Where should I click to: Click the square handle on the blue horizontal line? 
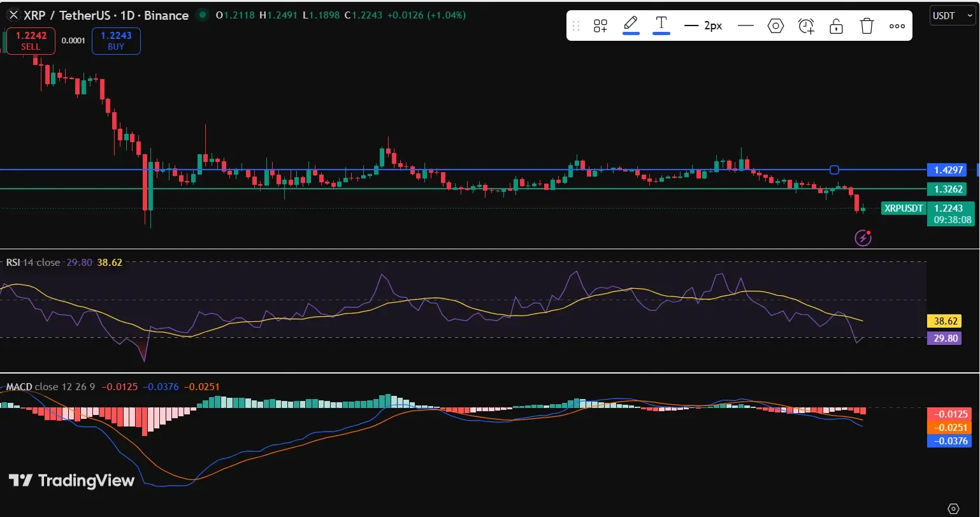tap(834, 170)
